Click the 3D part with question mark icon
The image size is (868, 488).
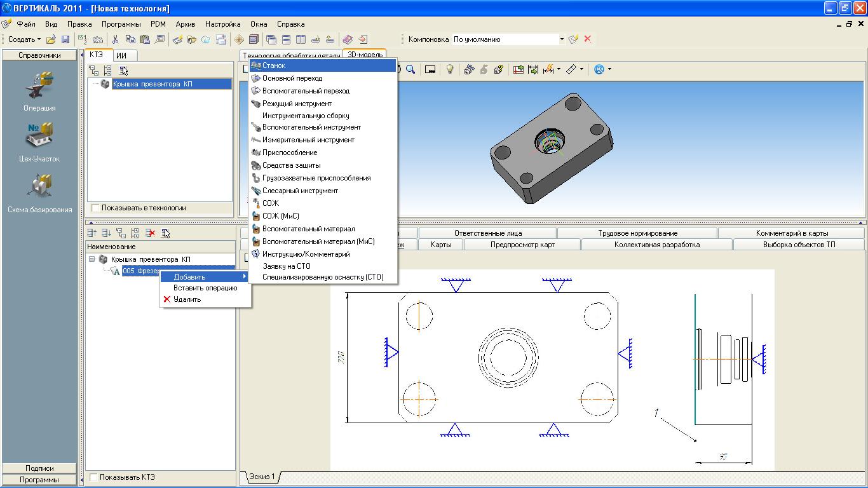(x=498, y=69)
